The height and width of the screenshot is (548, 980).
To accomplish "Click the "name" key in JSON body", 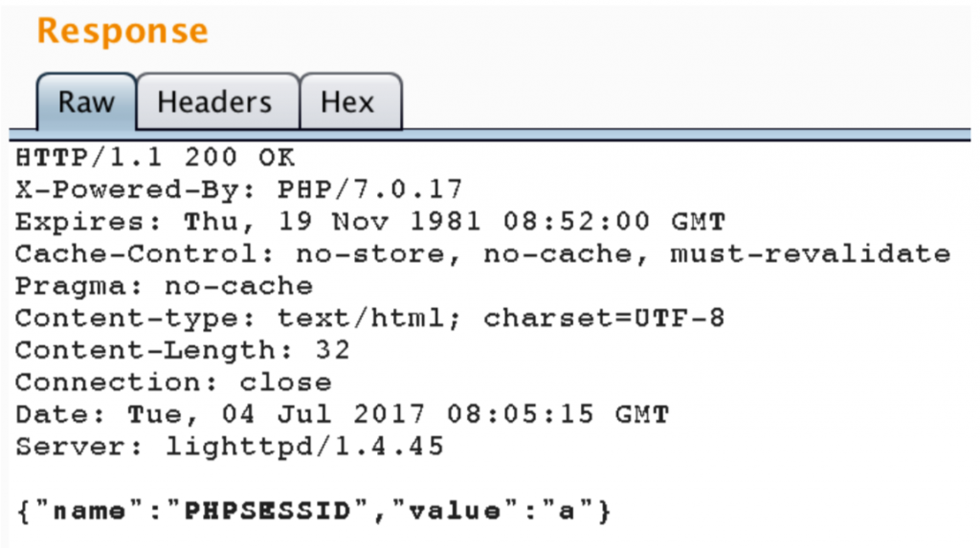I will pyautogui.click(x=89, y=511).
